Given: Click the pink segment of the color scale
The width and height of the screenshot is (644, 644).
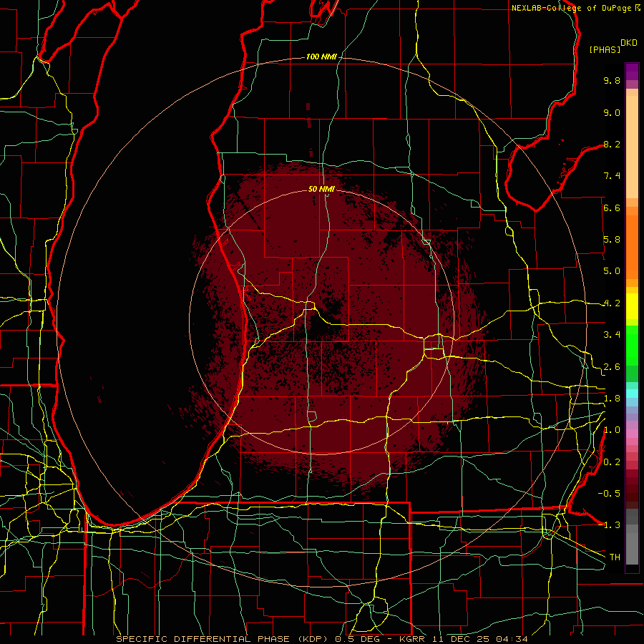Looking at the screenshot, I should 632,434.
